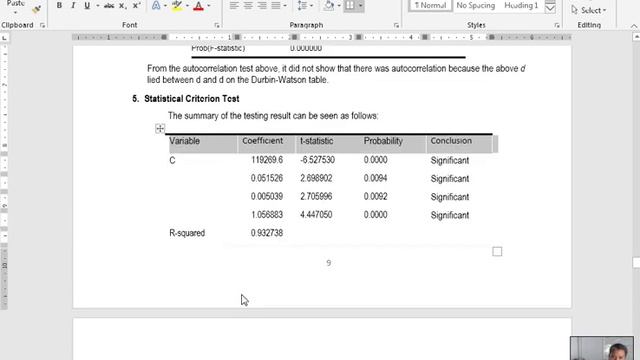Align text right

262,6
